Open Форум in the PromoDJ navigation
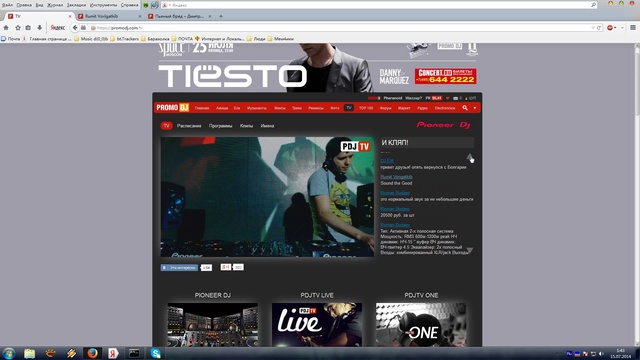Viewport: 640px width, 360px height. (x=386, y=108)
